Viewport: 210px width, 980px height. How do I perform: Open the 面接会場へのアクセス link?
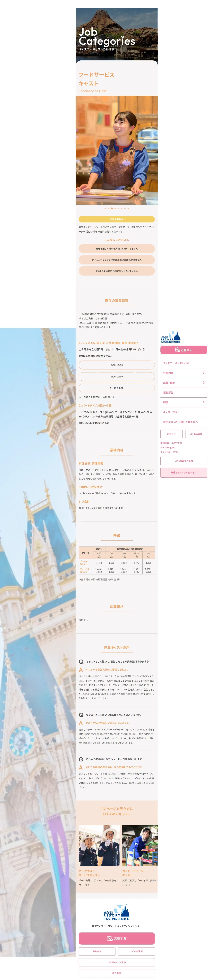[x=171, y=443]
